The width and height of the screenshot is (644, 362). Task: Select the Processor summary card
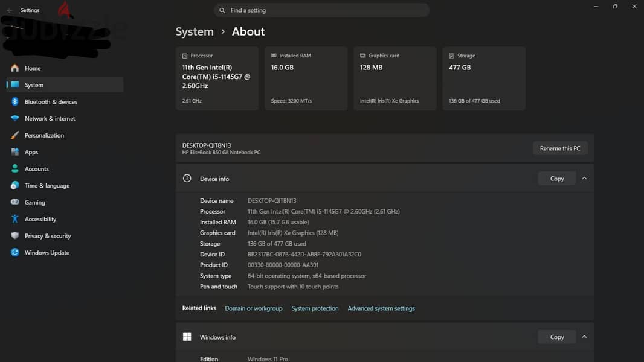point(217,78)
